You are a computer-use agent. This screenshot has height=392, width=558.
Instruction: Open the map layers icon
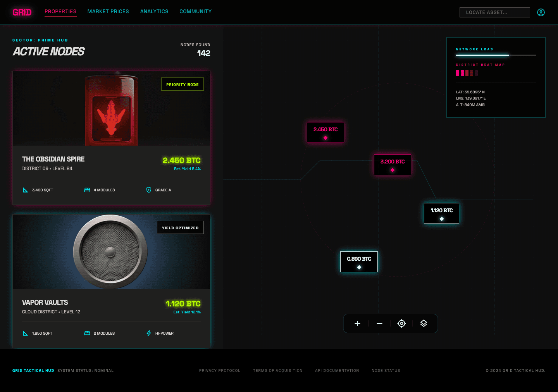tap(424, 323)
